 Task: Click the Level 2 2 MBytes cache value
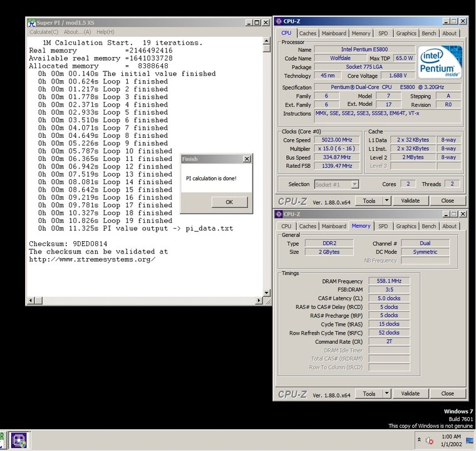tap(413, 157)
